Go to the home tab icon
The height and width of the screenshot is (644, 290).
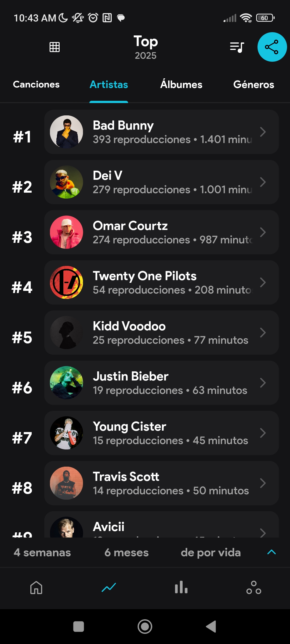(36, 588)
